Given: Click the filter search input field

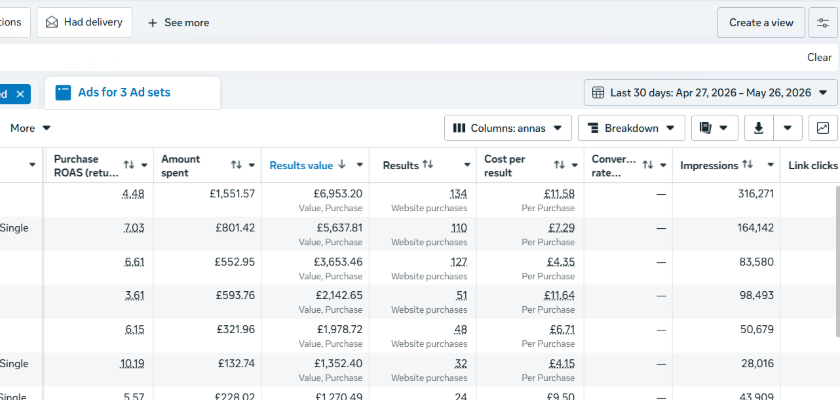Looking at the screenshot, I should tap(399, 57).
